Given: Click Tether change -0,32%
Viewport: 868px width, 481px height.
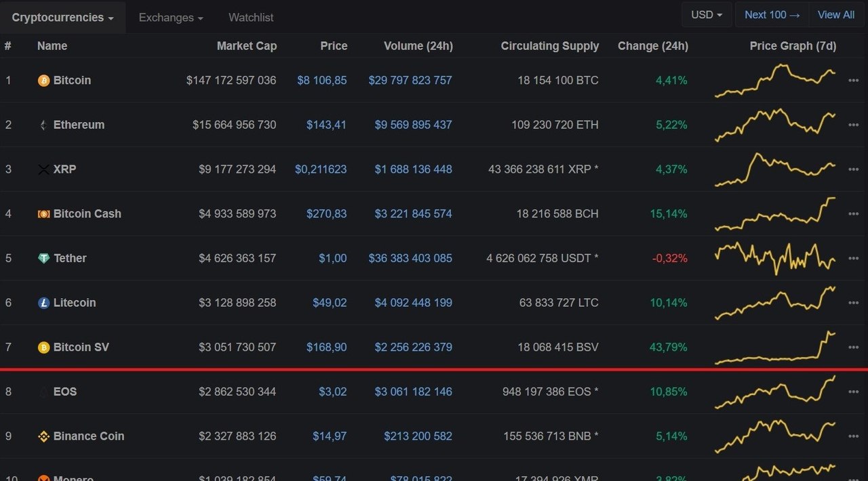Looking at the screenshot, I should [x=670, y=259].
